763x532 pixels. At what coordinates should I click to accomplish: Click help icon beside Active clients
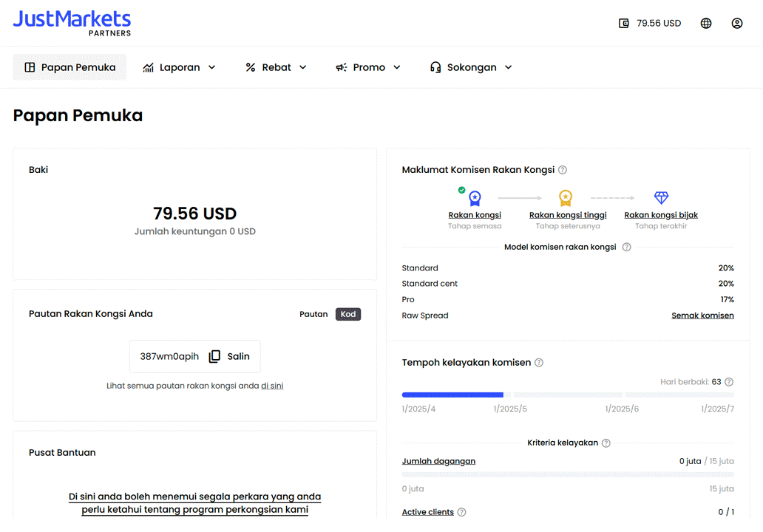pos(462,512)
